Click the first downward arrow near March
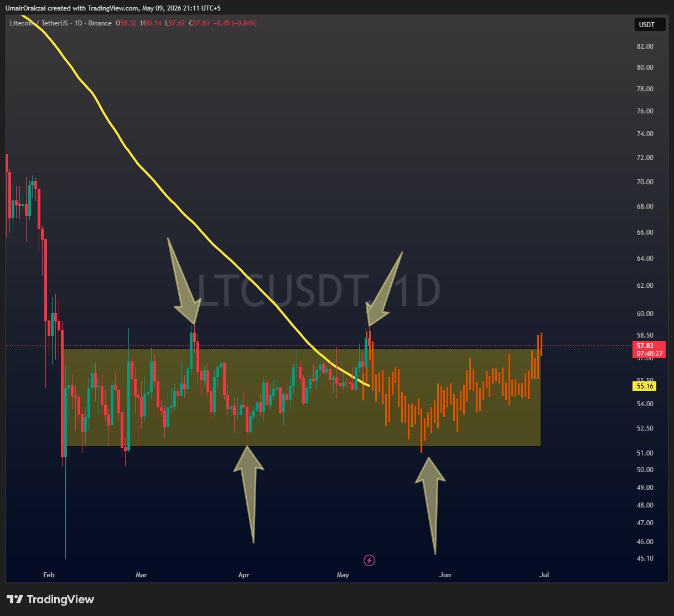 pyautogui.click(x=183, y=281)
